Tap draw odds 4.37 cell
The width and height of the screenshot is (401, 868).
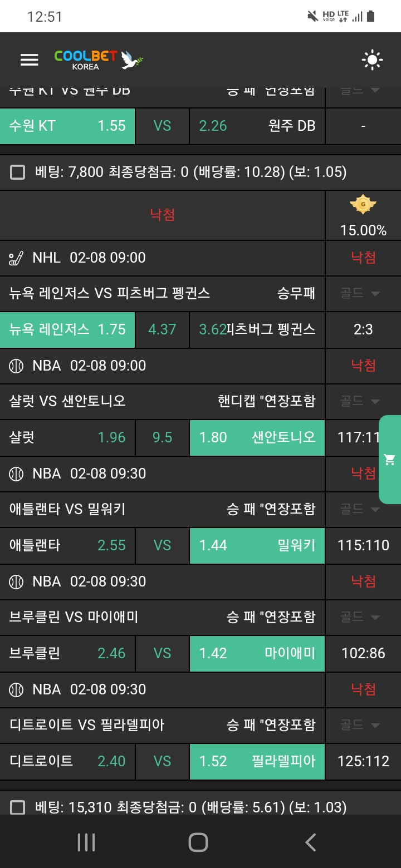click(162, 329)
